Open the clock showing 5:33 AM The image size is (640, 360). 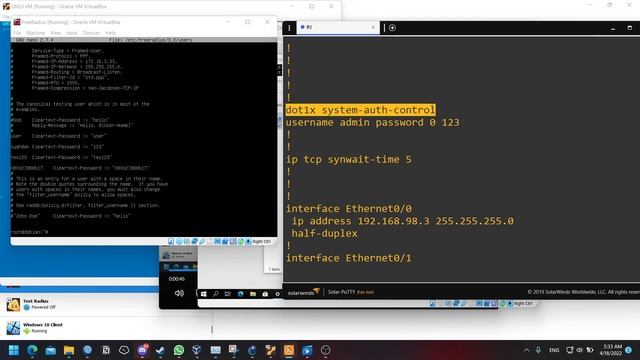pyautogui.click(x=611, y=350)
